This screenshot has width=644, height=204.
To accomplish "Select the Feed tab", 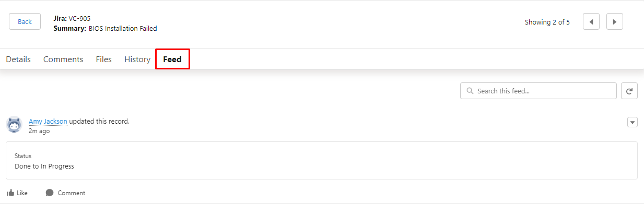I will click(x=172, y=59).
